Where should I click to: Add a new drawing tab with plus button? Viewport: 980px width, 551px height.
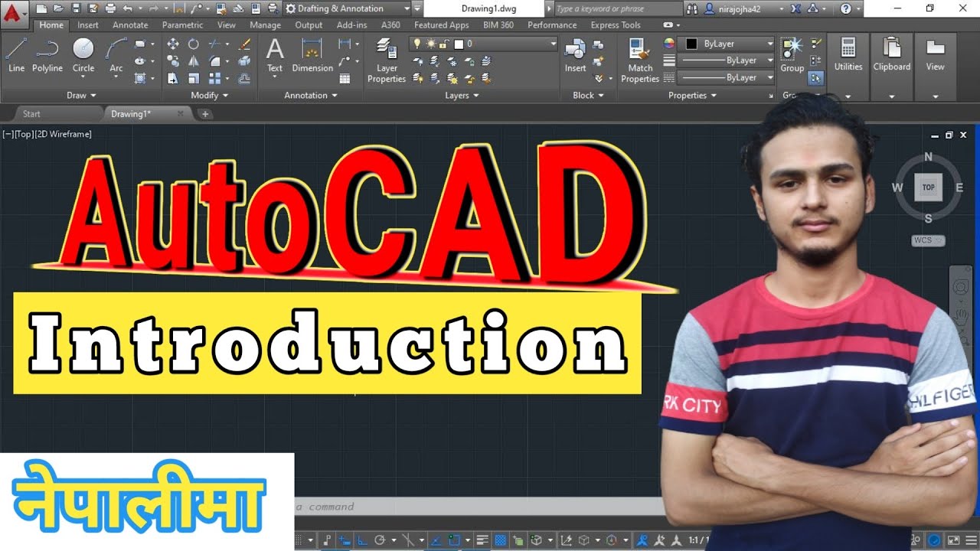pos(204,114)
